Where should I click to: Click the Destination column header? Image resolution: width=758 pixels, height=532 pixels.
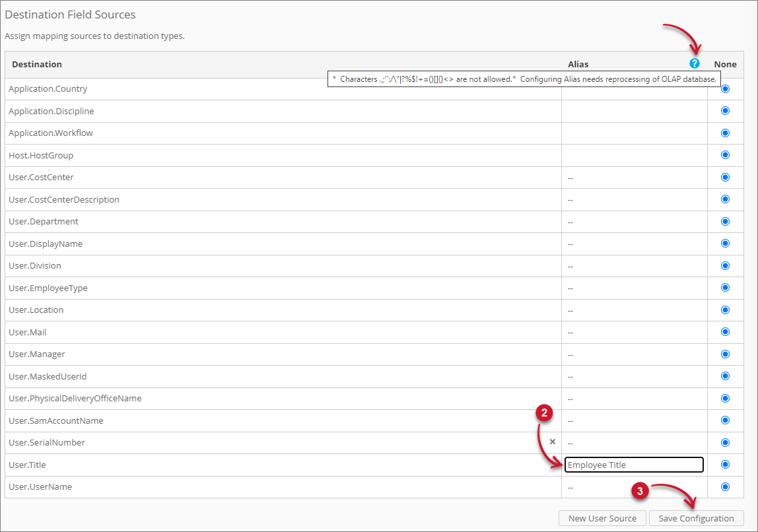tap(37, 64)
